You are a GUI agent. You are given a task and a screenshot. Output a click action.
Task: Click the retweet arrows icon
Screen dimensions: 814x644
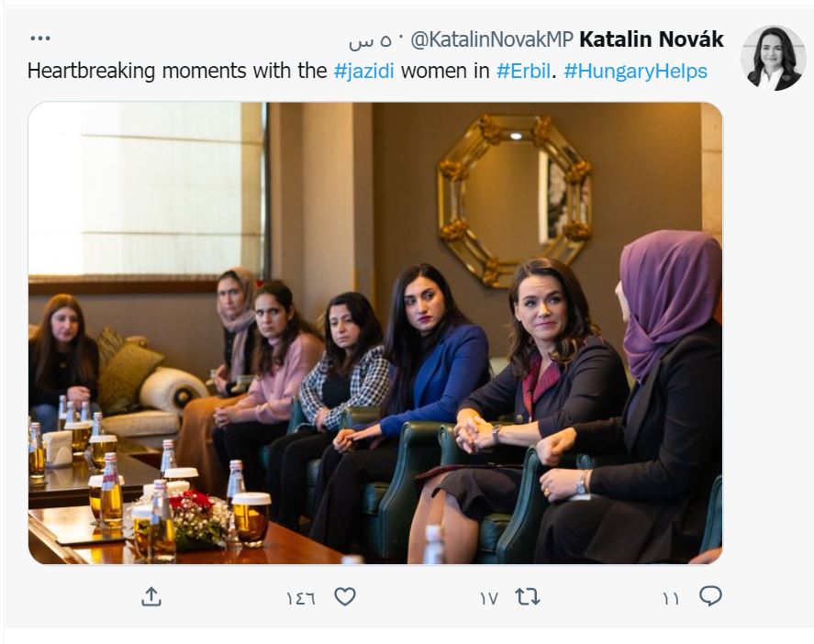pos(528,597)
